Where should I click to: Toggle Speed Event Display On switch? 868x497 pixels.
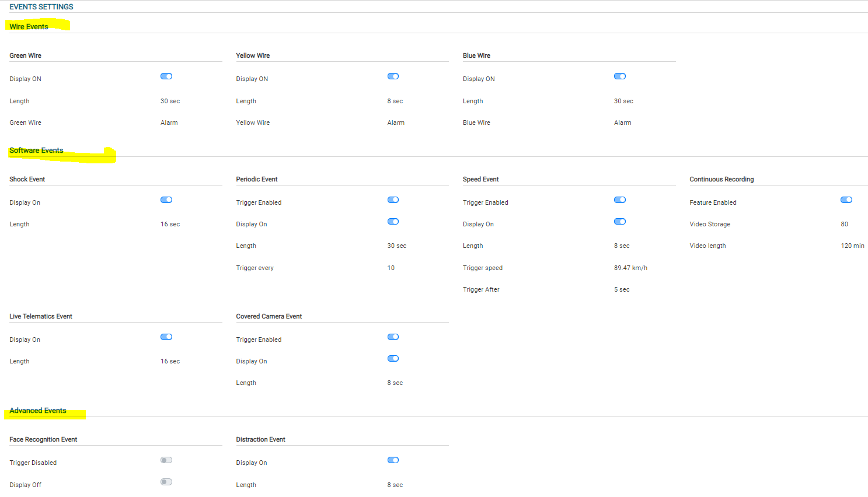[x=620, y=222]
